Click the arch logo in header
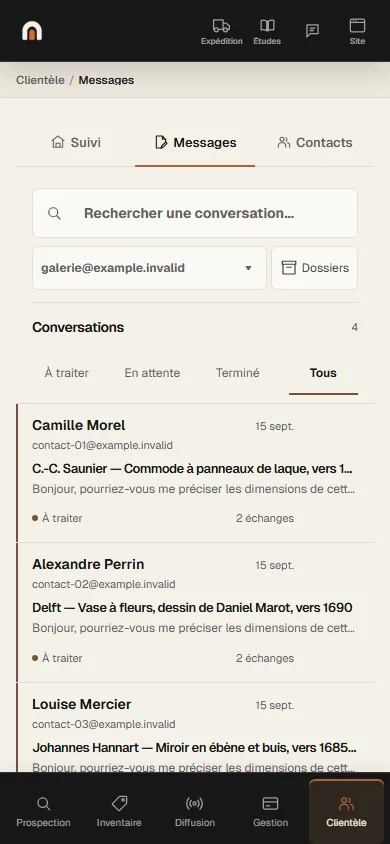This screenshot has height=844, width=390. pos(32,31)
